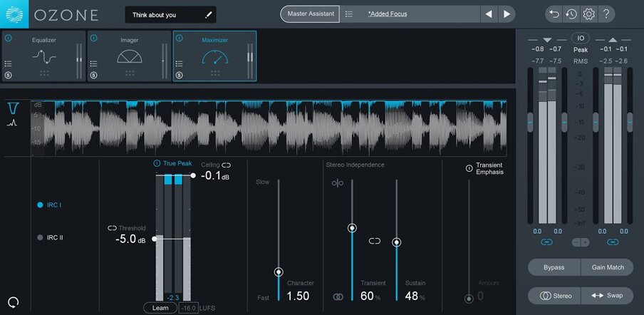
Task: Open the undo history clock icon
Action: pos(571,14)
